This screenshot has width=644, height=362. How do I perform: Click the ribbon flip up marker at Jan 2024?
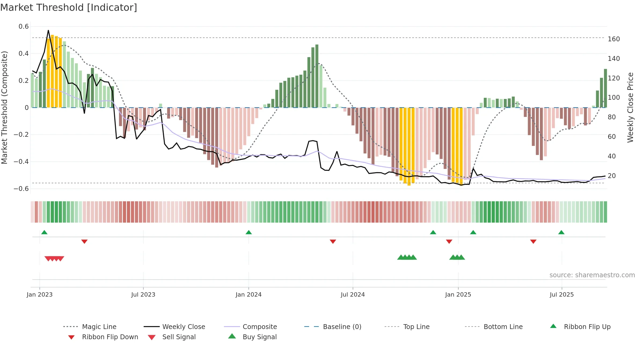(249, 232)
